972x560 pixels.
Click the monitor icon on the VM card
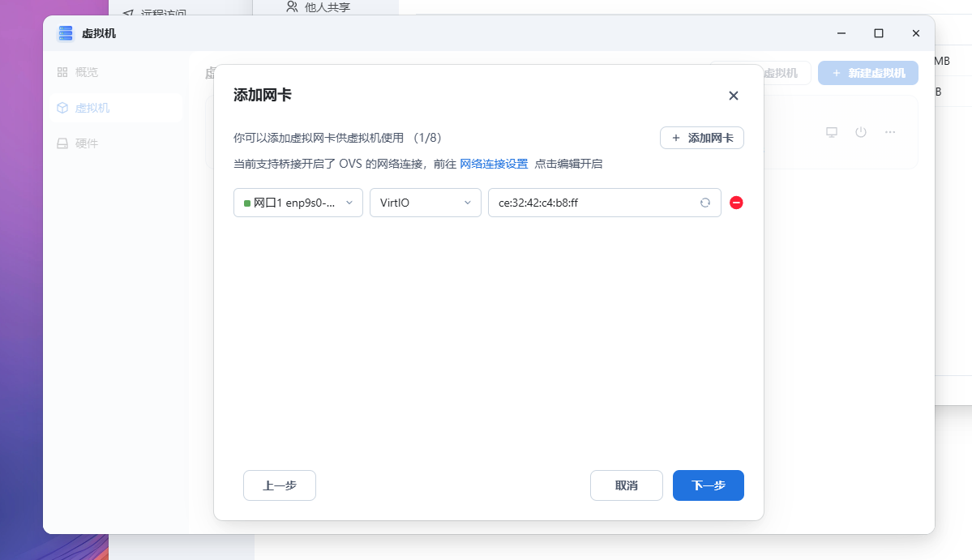tap(831, 132)
